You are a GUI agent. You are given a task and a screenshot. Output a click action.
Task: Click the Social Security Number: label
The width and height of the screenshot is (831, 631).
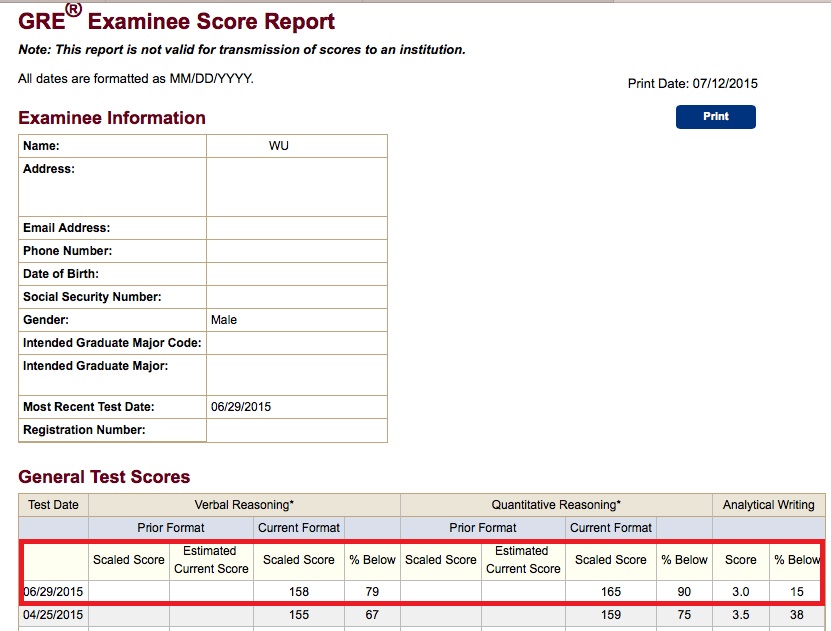(92, 297)
